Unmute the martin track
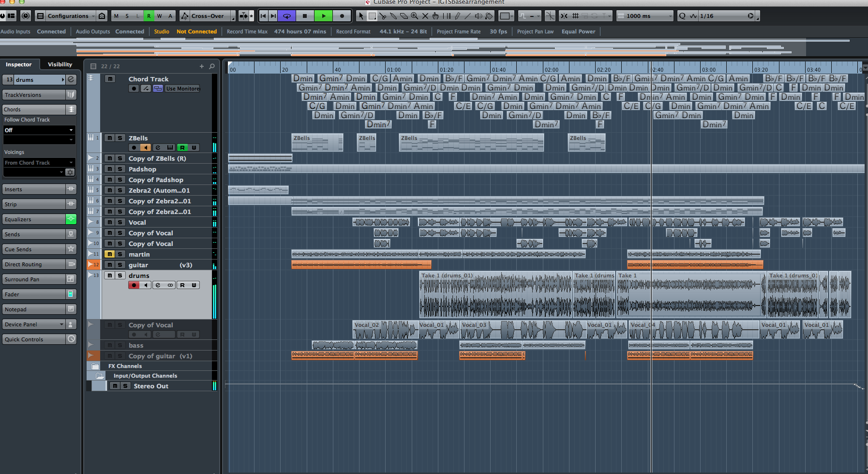This screenshot has width=868, height=474. click(110, 254)
